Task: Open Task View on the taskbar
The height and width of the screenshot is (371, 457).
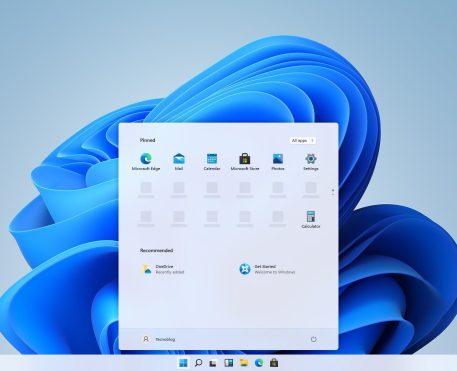Action: (x=213, y=363)
